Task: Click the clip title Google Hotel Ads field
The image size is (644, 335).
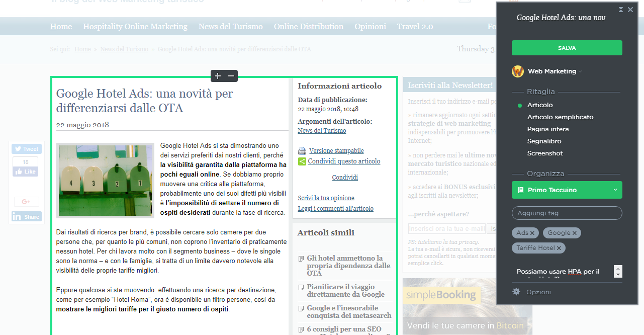Action: point(562,18)
